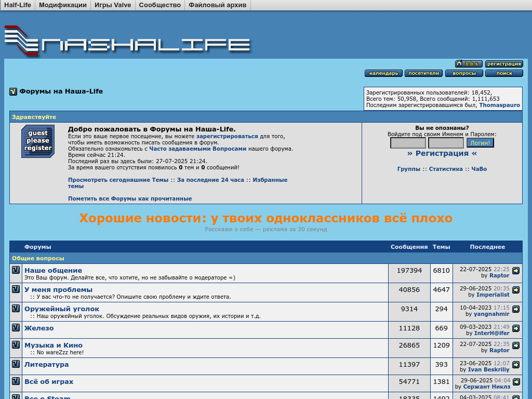532x399 pixels.
Task: Open last post arrow for У меня проблемы
Action: tap(515, 290)
